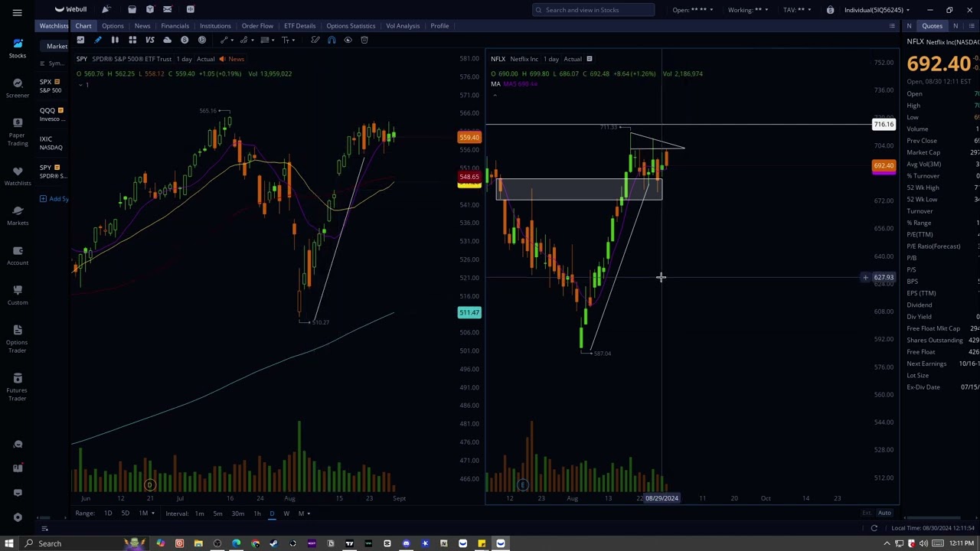Click the orange 692.40 NFLX price tag
980x551 pixels.
[x=884, y=165]
